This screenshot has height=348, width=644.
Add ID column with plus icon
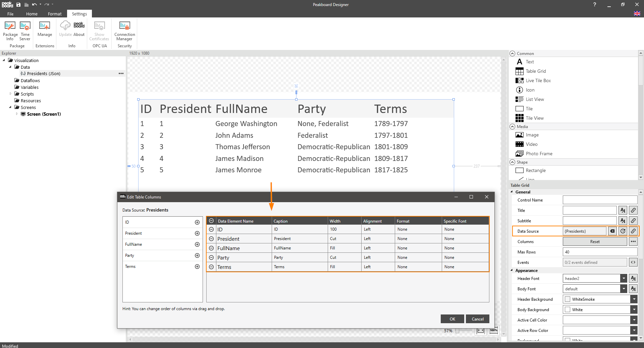click(x=197, y=222)
